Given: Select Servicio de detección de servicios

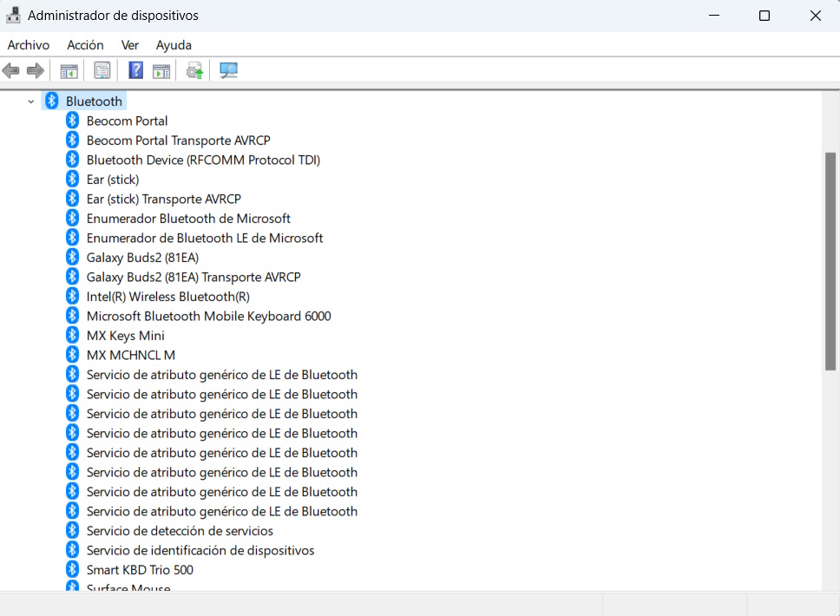Looking at the screenshot, I should click(x=180, y=531).
